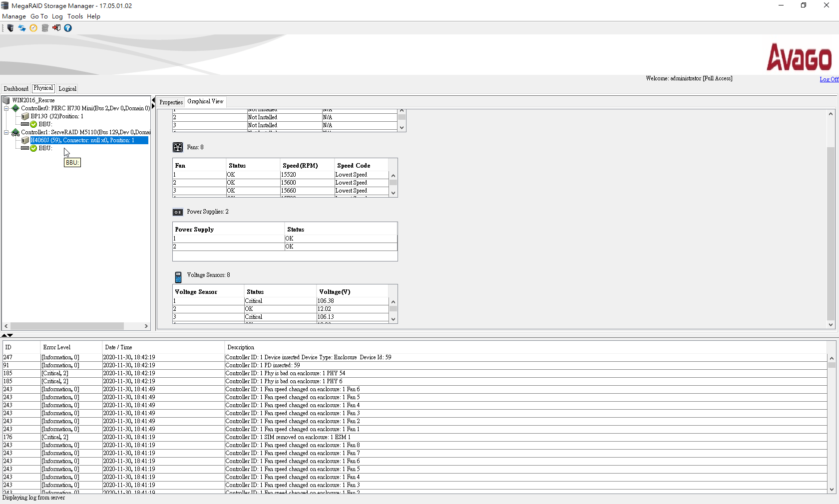Screen dimensions: 839x504
Task: Select BP13G (32) Position 1 enclosure
Action: pos(57,116)
